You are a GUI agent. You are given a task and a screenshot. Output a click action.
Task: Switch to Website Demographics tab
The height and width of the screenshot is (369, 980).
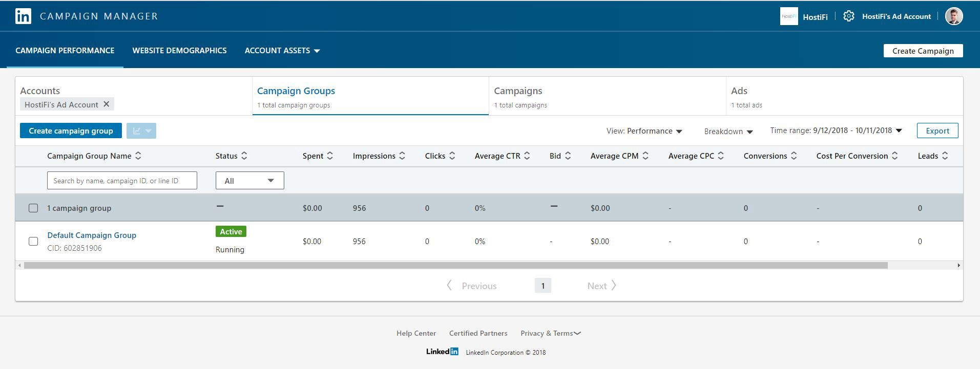(x=179, y=51)
